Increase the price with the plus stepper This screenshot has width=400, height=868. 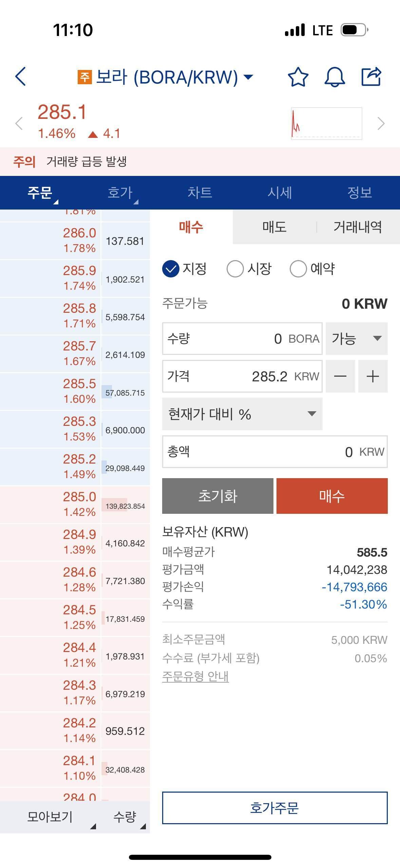(373, 376)
